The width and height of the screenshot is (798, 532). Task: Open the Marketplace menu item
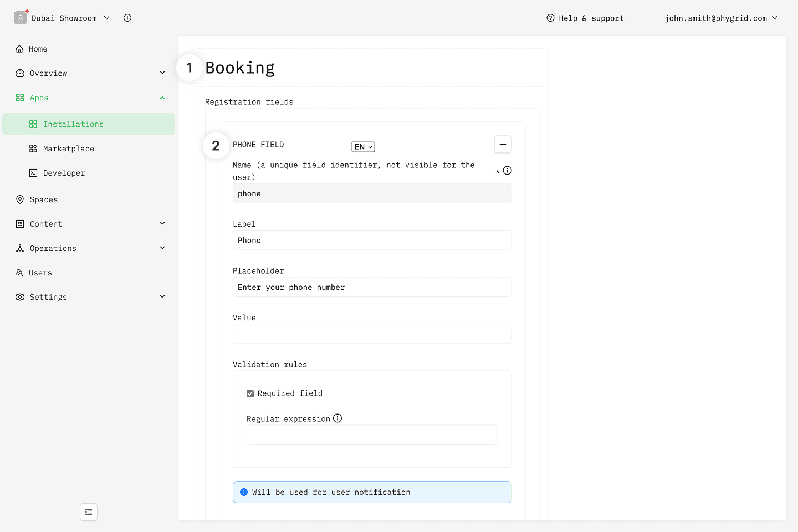(69, 149)
